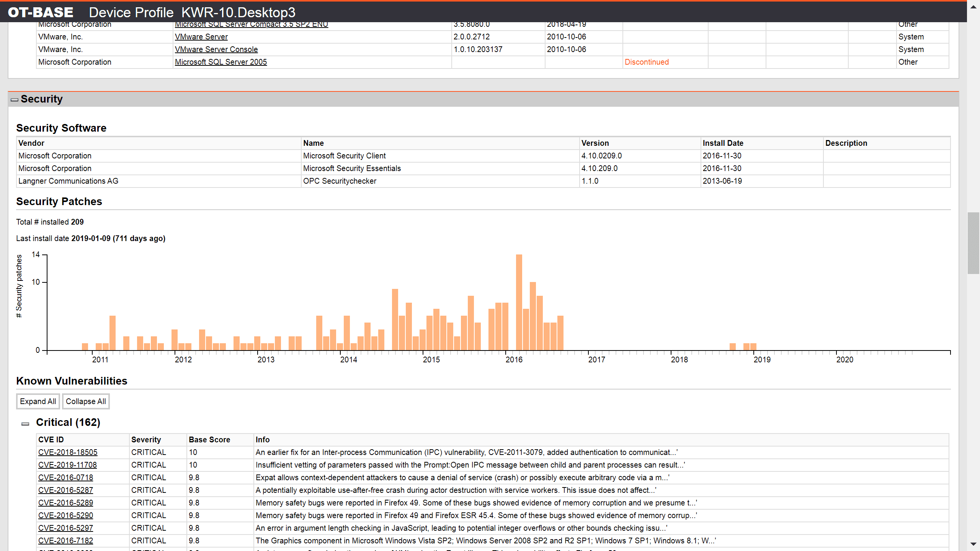Click the Known Vulnerabilities heading

[72, 381]
